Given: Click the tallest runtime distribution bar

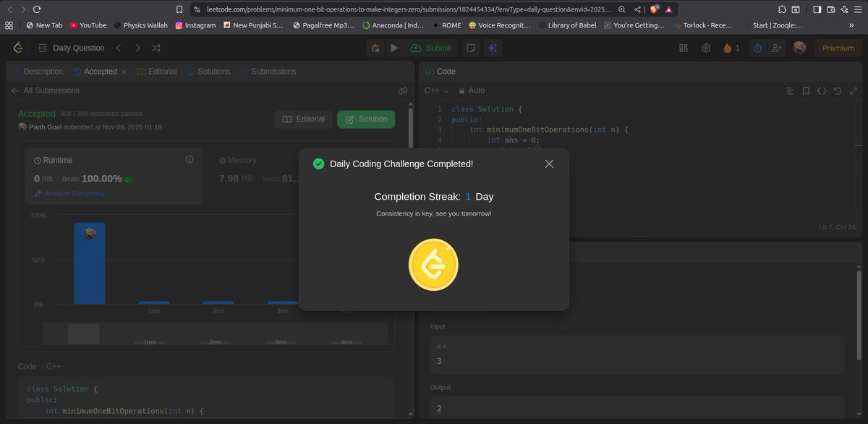Looking at the screenshot, I should [x=90, y=263].
